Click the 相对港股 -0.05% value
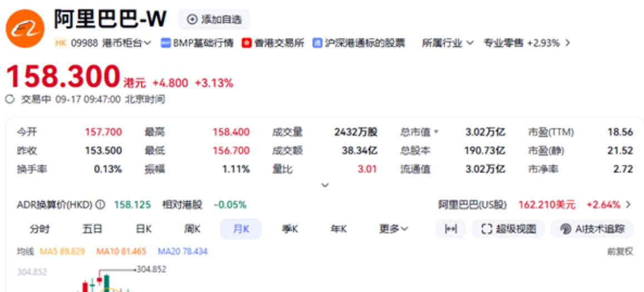 (x=230, y=205)
